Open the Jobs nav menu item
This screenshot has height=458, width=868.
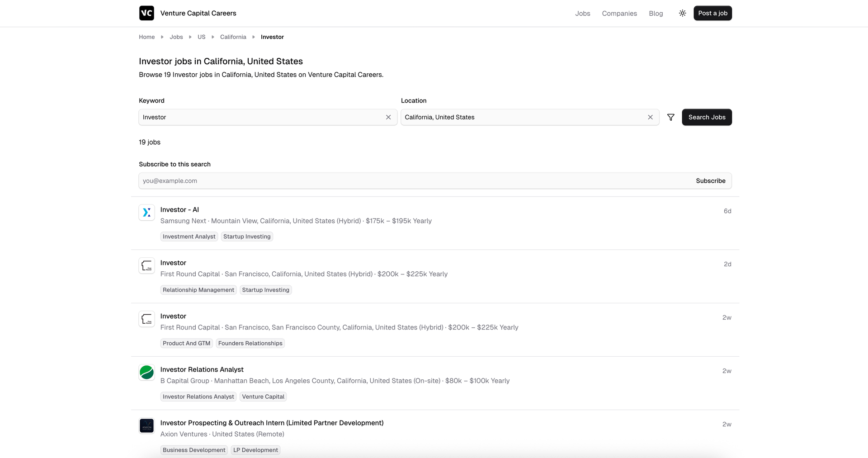[582, 14]
